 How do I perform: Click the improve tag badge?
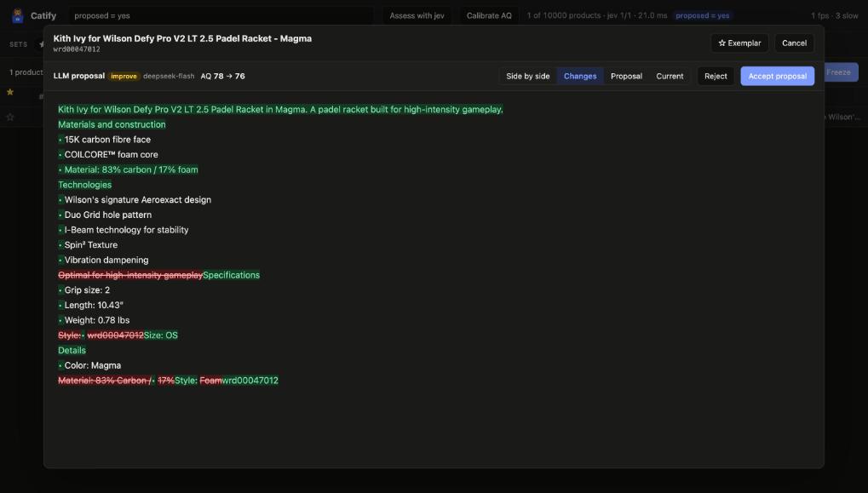124,77
